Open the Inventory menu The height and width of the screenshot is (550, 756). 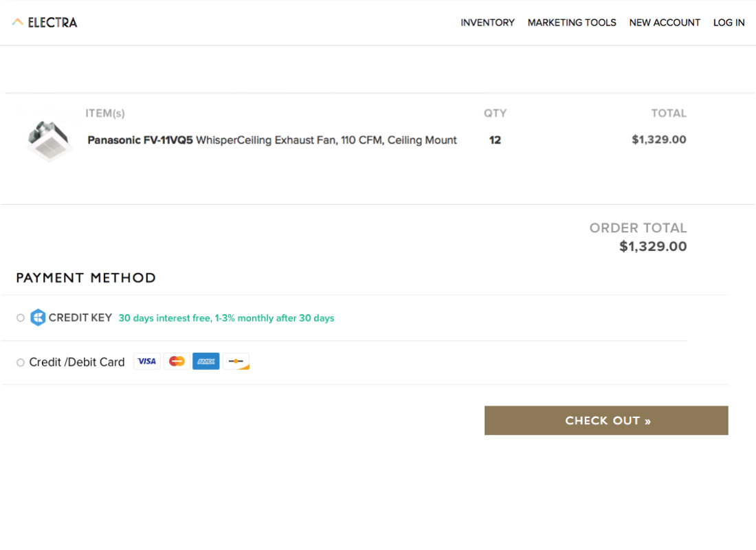[487, 23]
